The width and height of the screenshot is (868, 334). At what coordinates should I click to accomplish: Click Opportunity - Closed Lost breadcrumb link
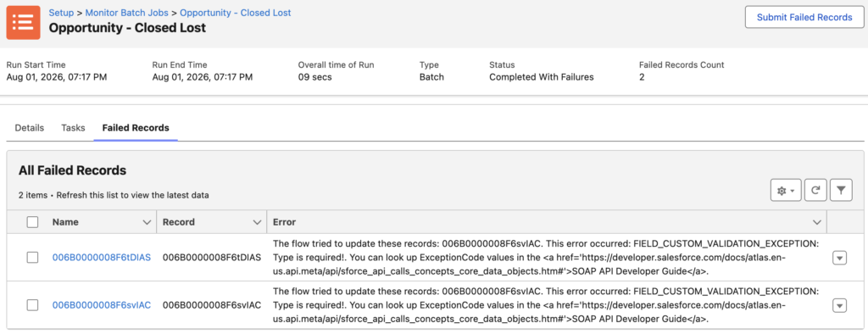coord(236,12)
